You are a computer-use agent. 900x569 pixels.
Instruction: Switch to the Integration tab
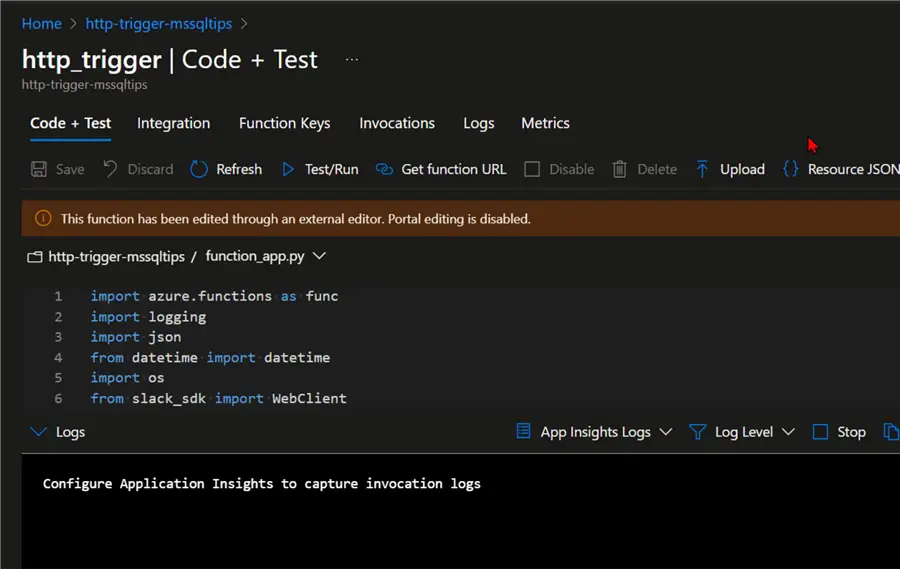pyautogui.click(x=173, y=123)
